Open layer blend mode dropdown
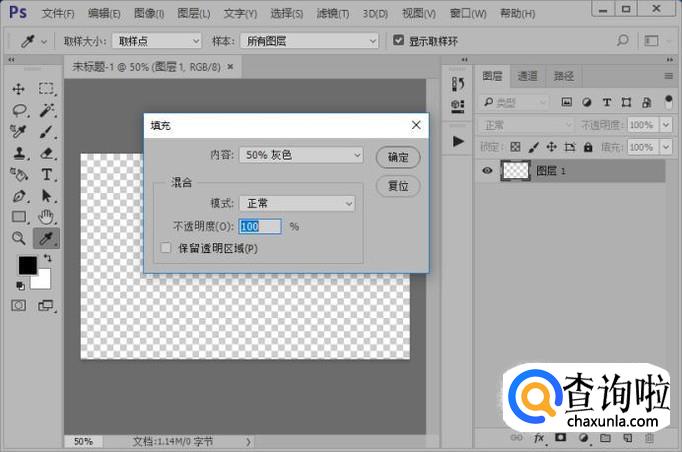This screenshot has height=452, width=682. 527,125
